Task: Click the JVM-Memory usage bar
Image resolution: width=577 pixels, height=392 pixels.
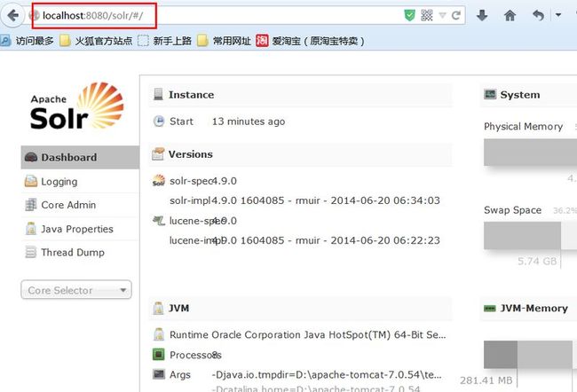Action: coord(528,355)
